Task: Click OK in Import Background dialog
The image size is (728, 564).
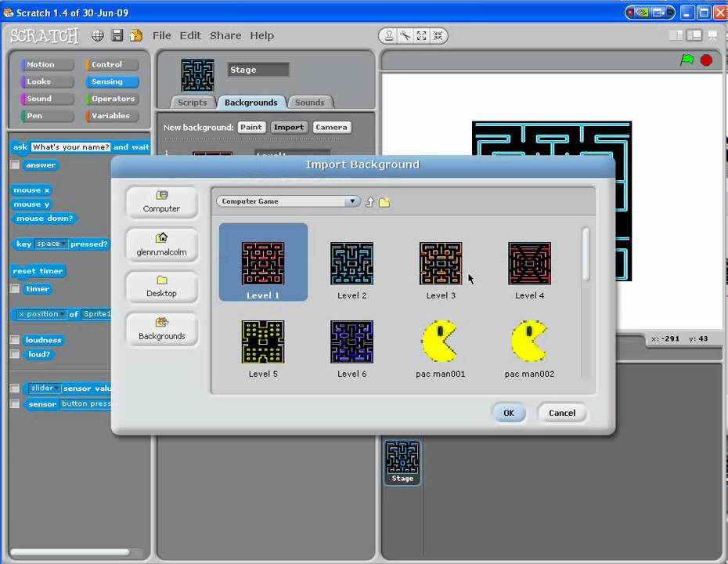Action: pyautogui.click(x=509, y=413)
